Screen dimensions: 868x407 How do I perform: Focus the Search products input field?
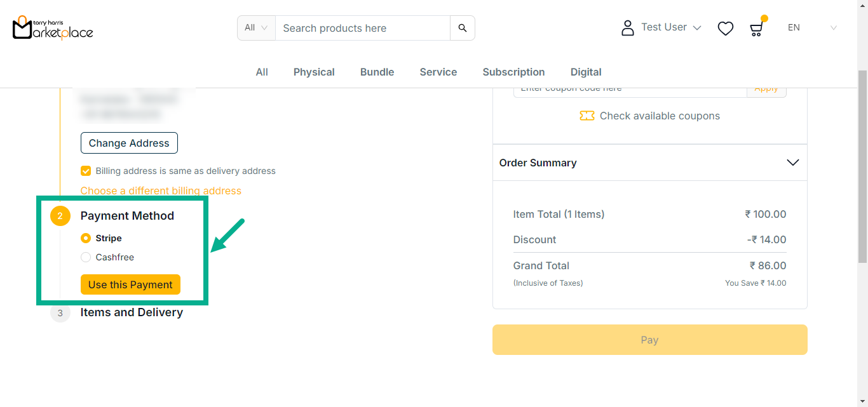(362, 28)
